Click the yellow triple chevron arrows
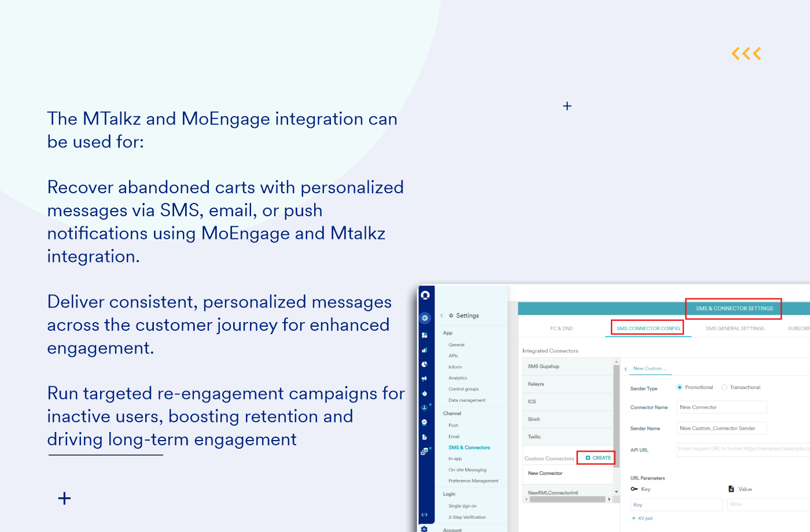810x532 pixels. coord(746,54)
